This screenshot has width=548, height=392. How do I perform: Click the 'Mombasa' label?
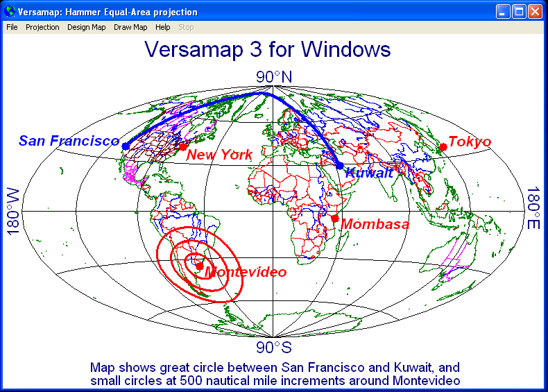coord(375,224)
